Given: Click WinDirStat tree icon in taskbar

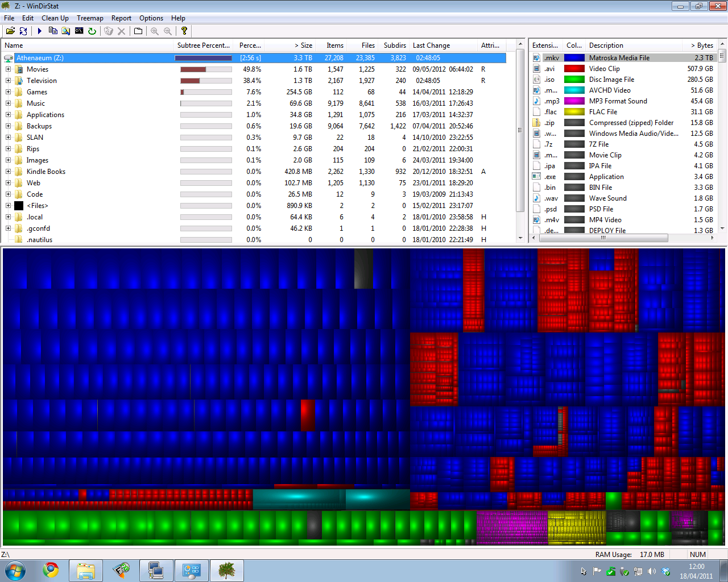Looking at the screenshot, I should 227,571.
